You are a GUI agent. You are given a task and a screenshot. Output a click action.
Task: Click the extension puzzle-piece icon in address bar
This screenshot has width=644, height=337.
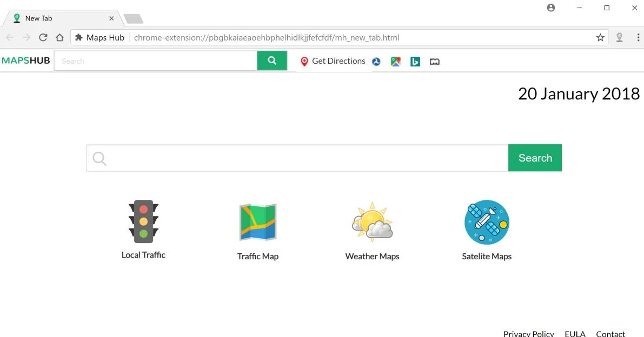click(x=79, y=38)
